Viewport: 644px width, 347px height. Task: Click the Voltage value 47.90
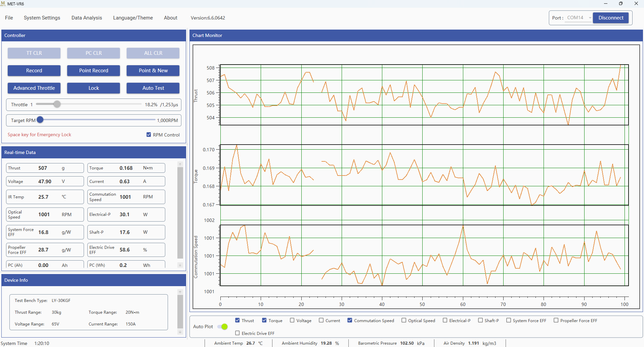(45, 182)
